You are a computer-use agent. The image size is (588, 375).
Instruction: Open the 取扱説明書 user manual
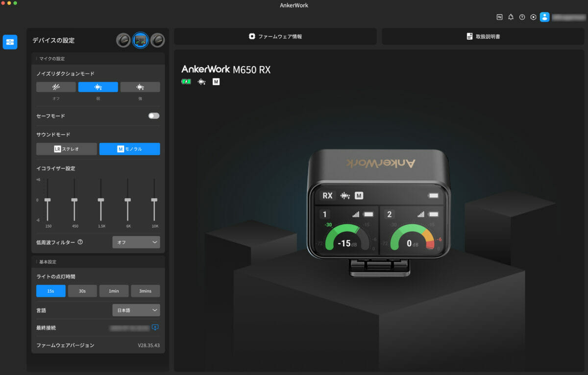(x=483, y=36)
